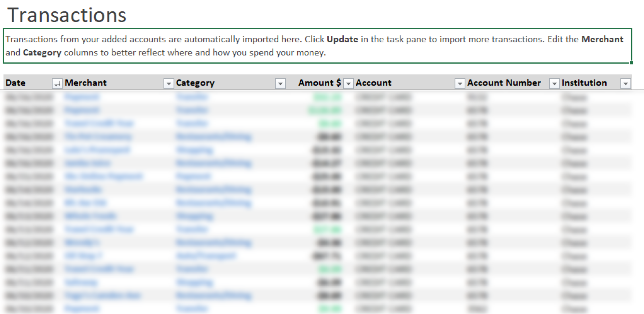This screenshot has width=644, height=314.
Task: Click the first green amount in the Amount column
Action: (327, 97)
